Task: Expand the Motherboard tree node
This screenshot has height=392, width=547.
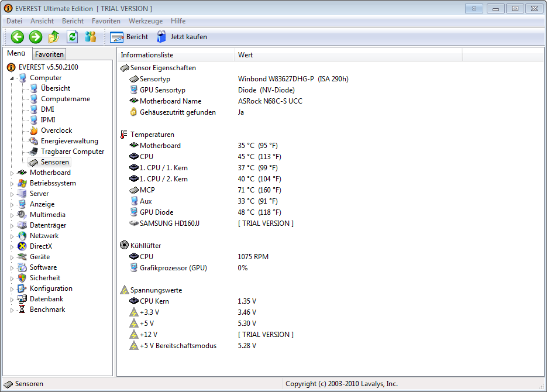Action: (x=12, y=173)
